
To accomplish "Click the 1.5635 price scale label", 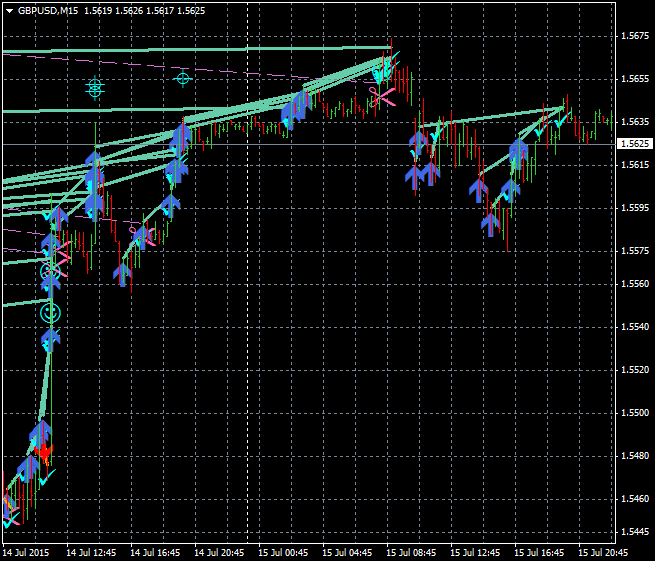I will 635,122.
